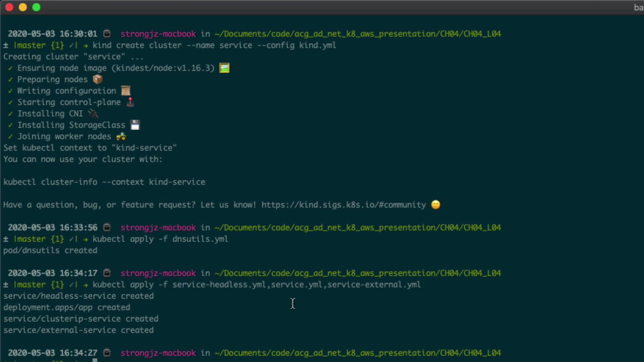The height and width of the screenshot is (362, 644).
Task: Click the clock icon after timestamp 16:30:01
Action: pyautogui.click(x=107, y=34)
